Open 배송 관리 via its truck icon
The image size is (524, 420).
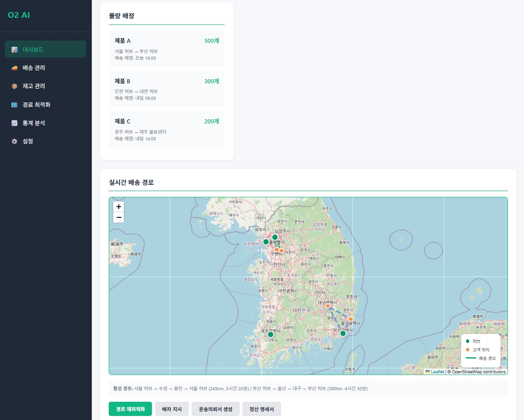(x=14, y=68)
